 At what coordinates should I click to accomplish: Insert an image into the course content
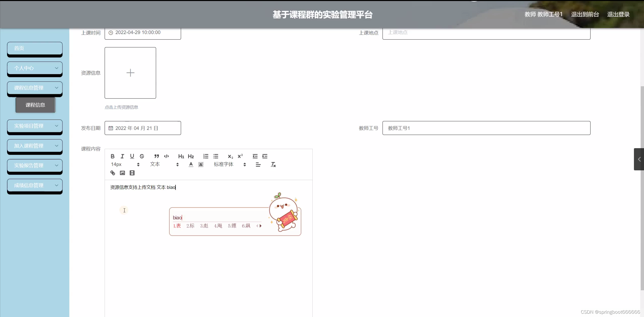tap(122, 173)
